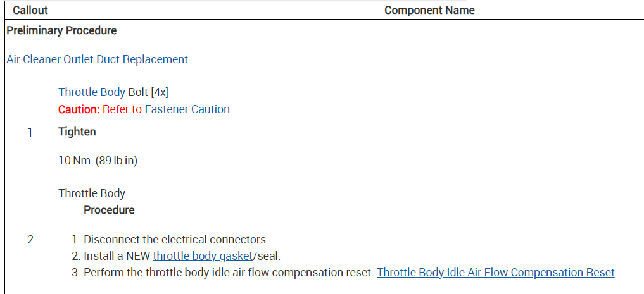Click the 89 lb in torque conversion
The height and width of the screenshot is (294, 644).
click(117, 161)
